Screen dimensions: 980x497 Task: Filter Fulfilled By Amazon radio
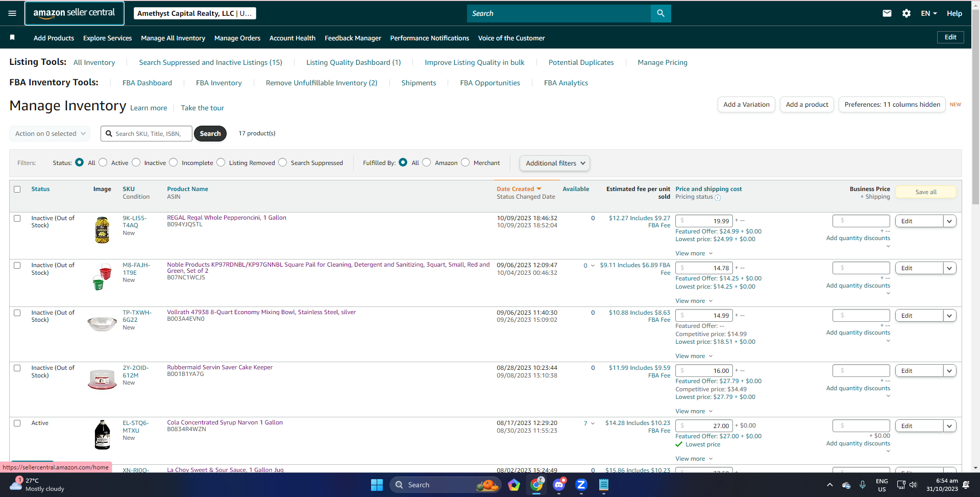(x=426, y=162)
